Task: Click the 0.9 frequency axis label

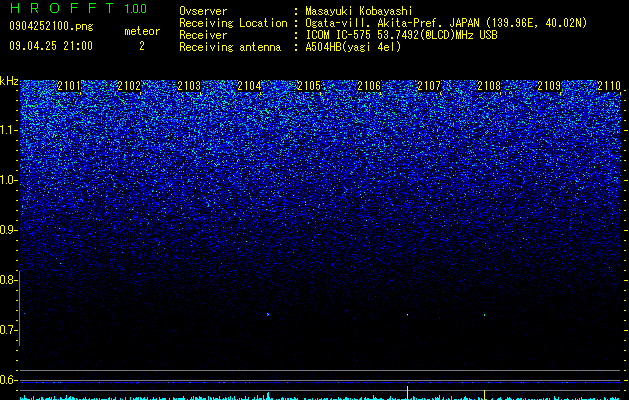Action: [8, 230]
